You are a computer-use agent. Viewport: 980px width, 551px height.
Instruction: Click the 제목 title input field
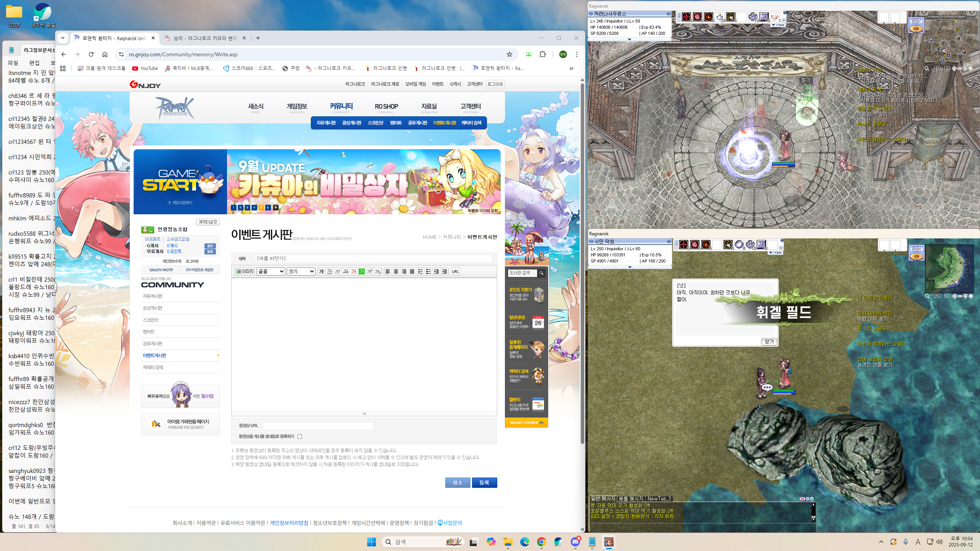[x=374, y=259]
